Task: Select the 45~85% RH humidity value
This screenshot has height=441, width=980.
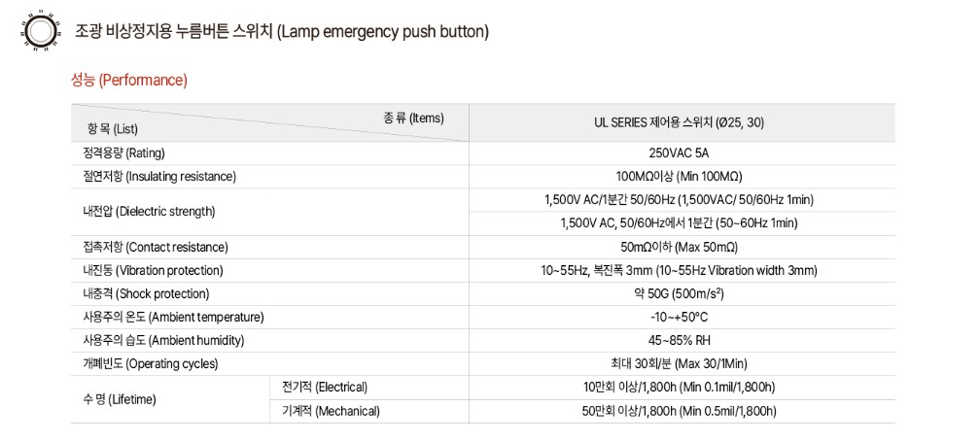Action: click(x=680, y=340)
